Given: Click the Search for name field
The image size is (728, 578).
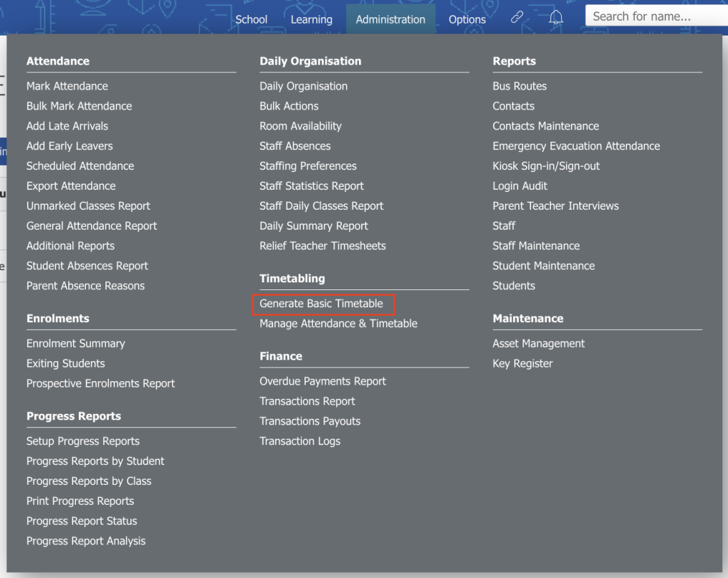Looking at the screenshot, I should [x=656, y=16].
